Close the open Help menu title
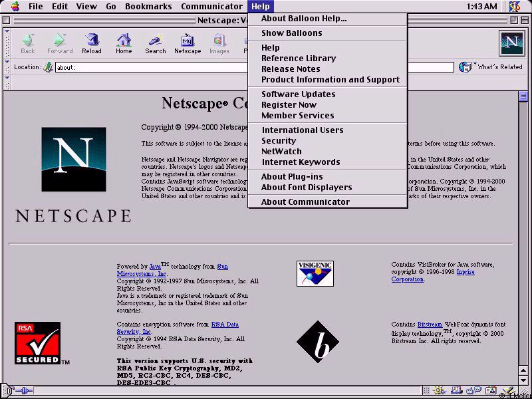The width and height of the screenshot is (532, 399). click(261, 6)
